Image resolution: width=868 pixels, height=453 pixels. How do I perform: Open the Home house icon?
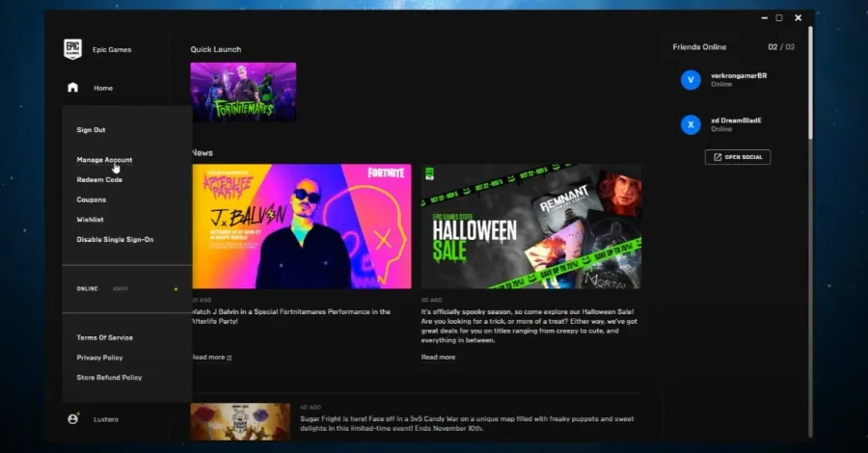click(72, 88)
